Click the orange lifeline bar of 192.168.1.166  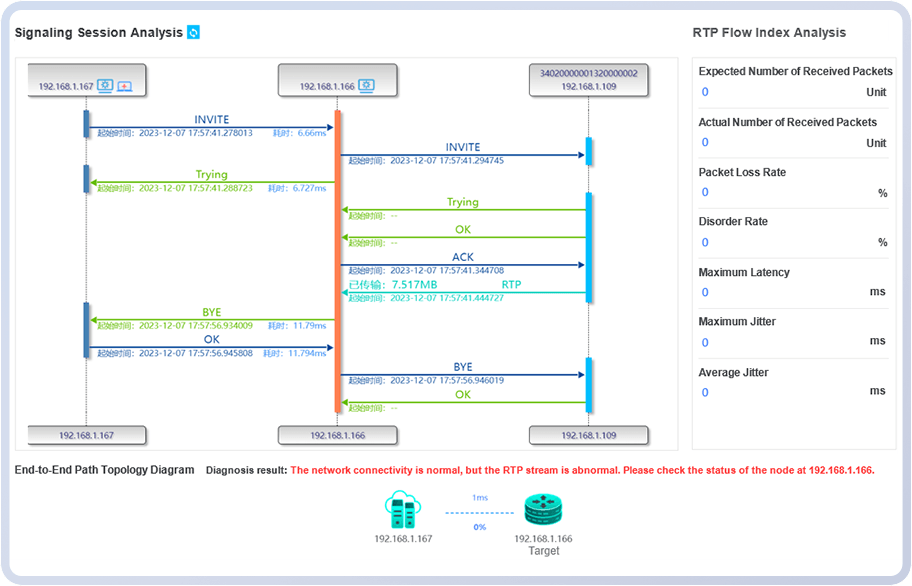(338, 260)
